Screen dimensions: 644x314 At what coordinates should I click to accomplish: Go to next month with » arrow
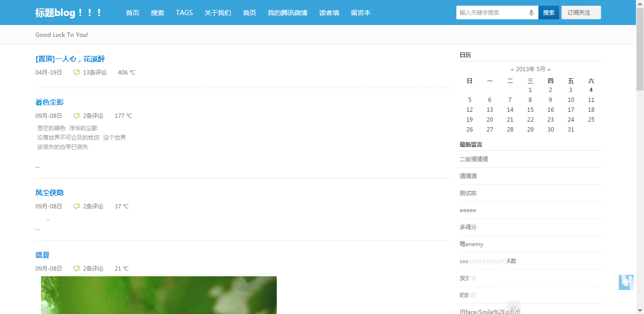coord(549,69)
